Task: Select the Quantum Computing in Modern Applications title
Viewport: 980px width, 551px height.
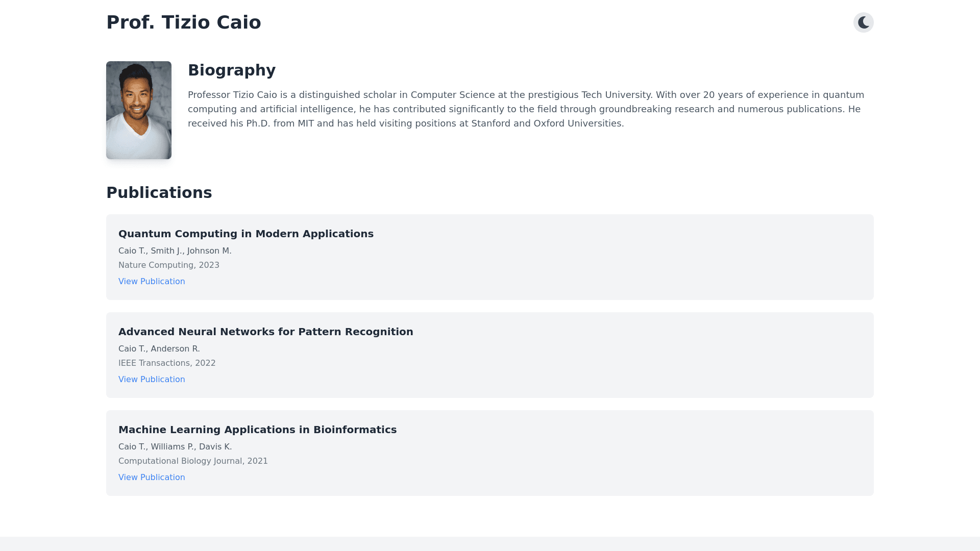Action: [x=246, y=234]
